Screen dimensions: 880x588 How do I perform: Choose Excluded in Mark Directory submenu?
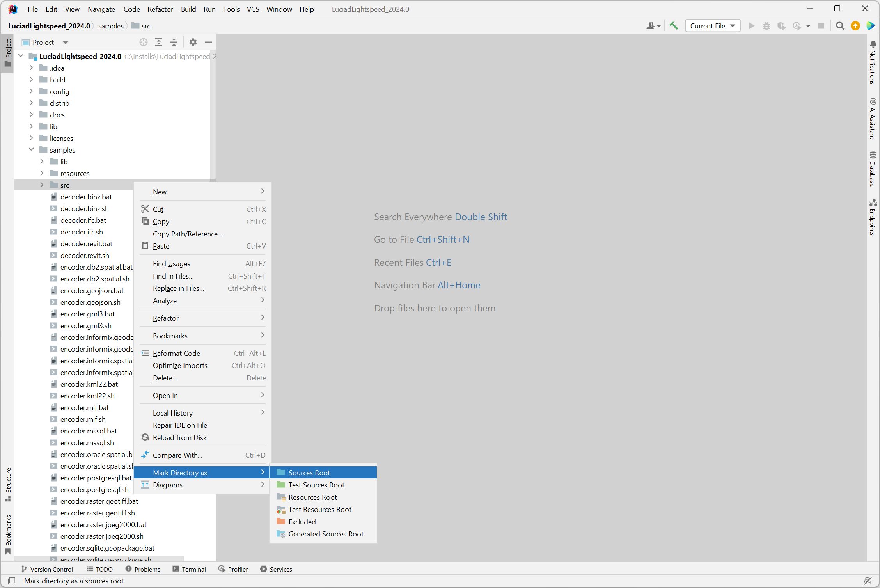tap(323, 522)
